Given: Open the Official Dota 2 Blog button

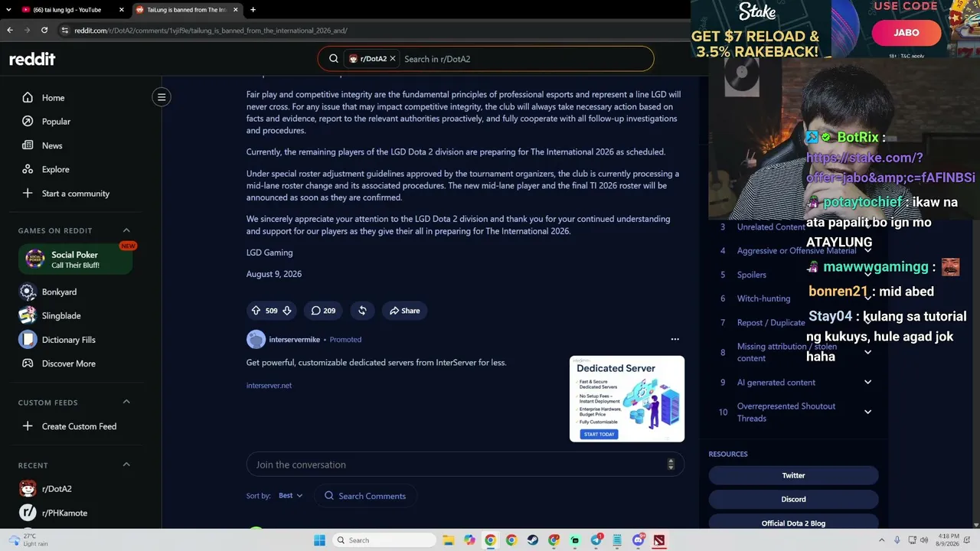Looking at the screenshot, I should pyautogui.click(x=793, y=523).
